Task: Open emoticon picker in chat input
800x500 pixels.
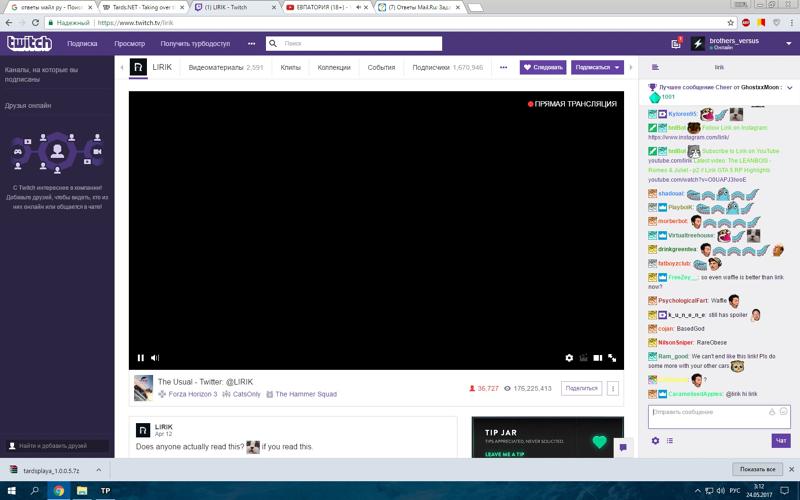Action: (x=783, y=412)
